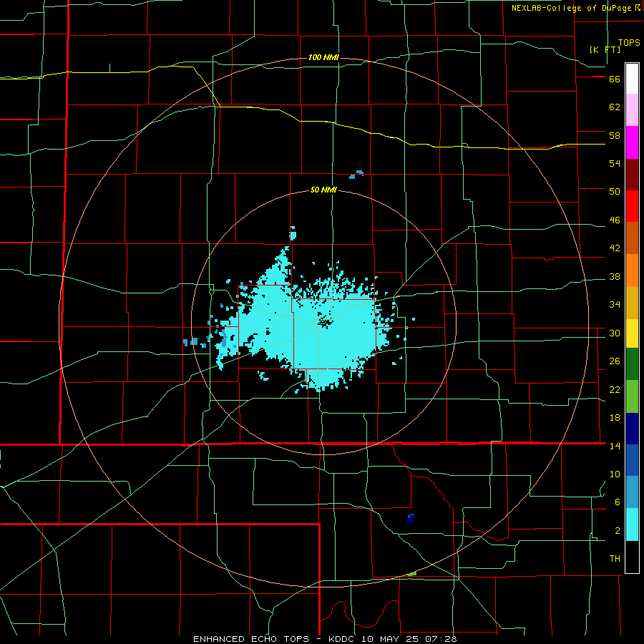Click the dark blue echo in the south
The width and height of the screenshot is (644, 644).
point(410,518)
